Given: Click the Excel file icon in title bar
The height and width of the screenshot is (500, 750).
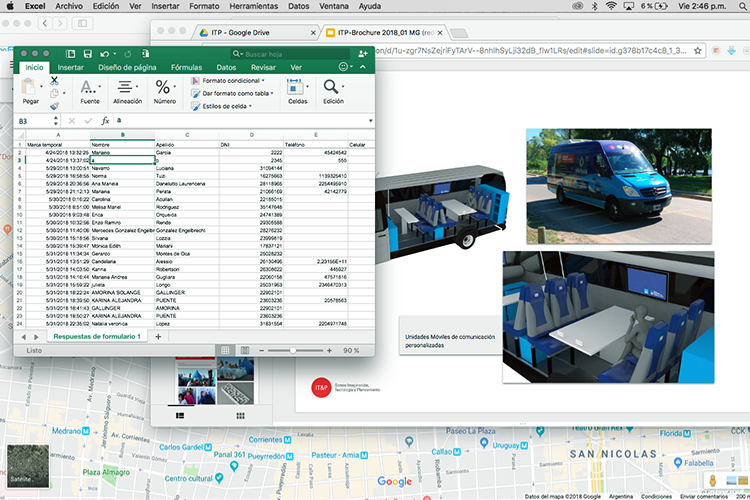Looking at the screenshot, I should coord(145,53).
